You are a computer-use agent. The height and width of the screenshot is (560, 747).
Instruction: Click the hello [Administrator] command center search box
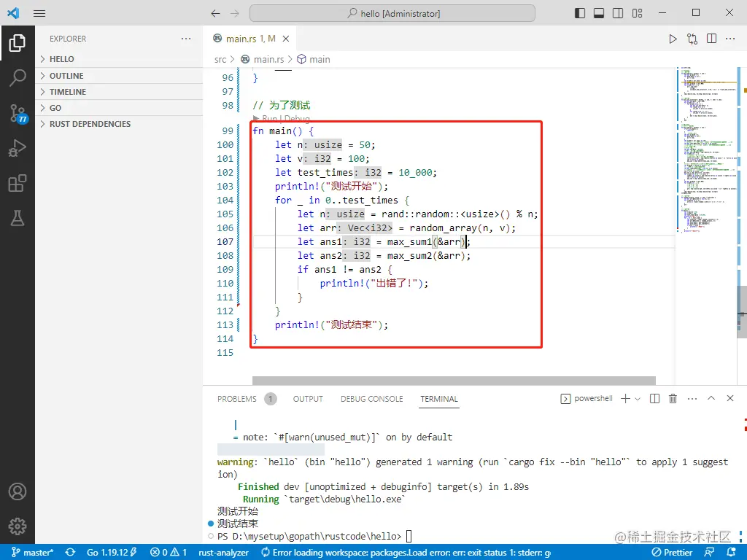tap(392, 13)
